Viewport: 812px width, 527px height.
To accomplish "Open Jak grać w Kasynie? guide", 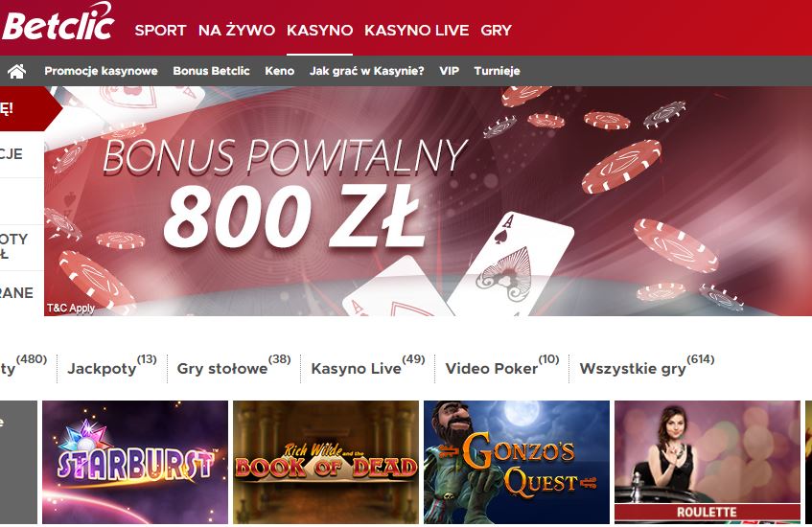I will point(366,71).
